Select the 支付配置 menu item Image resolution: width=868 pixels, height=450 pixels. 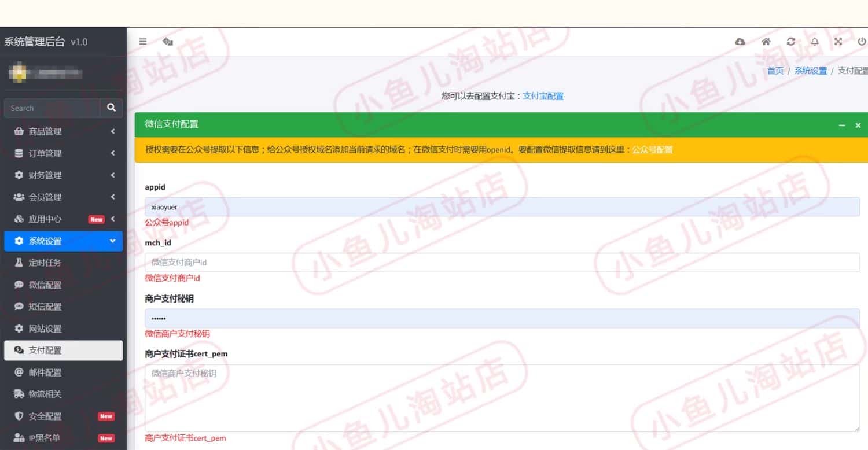(63, 351)
